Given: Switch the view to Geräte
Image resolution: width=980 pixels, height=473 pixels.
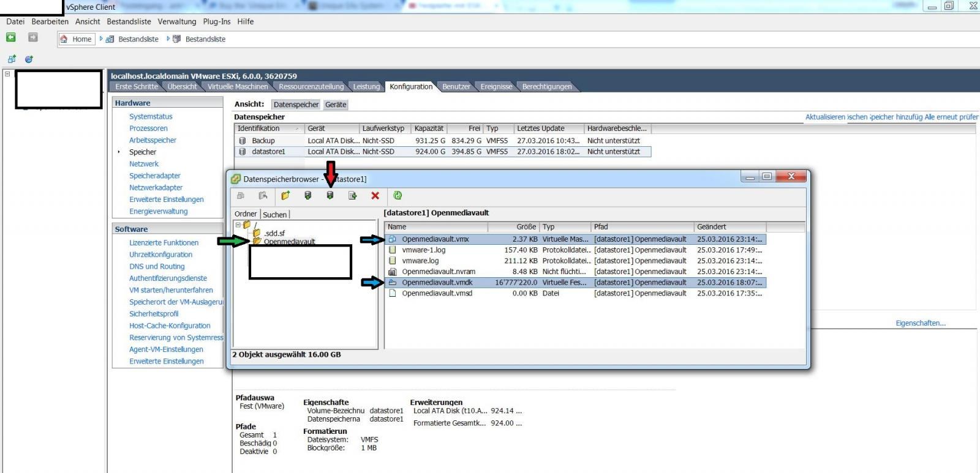Looking at the screenshot, I should 336,105.
